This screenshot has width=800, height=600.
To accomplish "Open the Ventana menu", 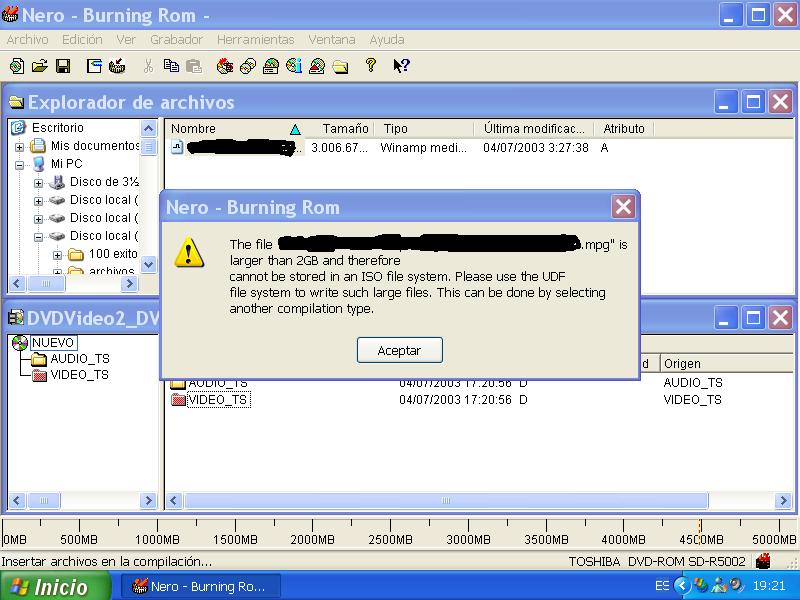I will [x=332, y=39].
